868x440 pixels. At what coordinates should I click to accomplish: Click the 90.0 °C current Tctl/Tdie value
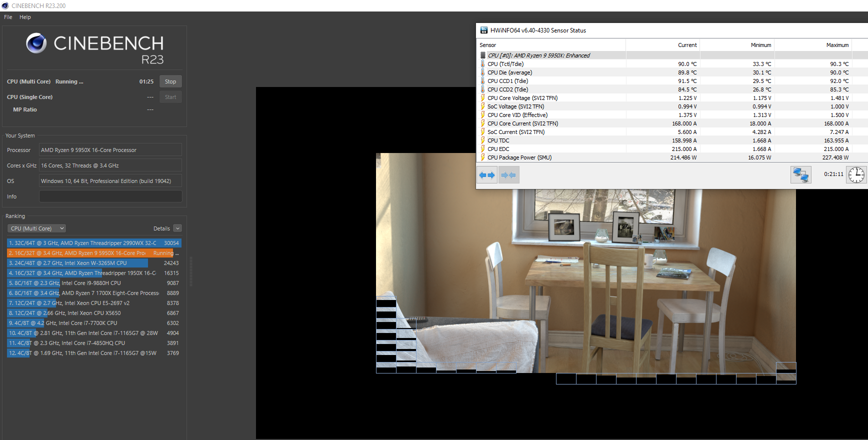(x=687, y=64)
